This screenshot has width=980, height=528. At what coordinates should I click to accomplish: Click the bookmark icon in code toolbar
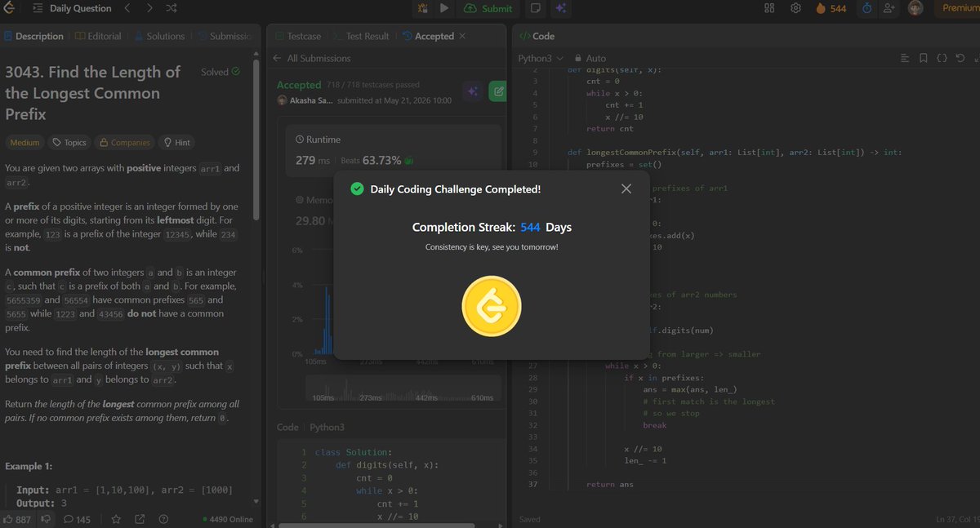[x=923, y=58]
